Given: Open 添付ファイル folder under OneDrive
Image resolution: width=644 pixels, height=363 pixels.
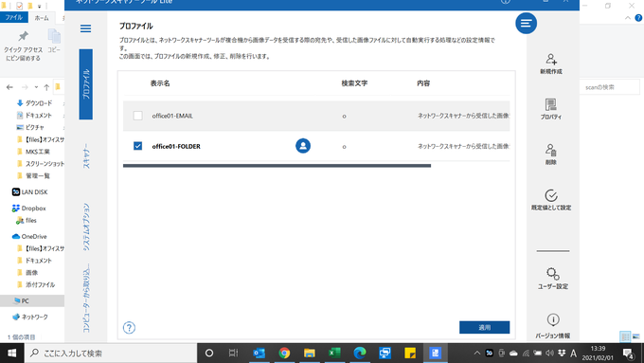Looking at the screenshot, I should point(36,284).
